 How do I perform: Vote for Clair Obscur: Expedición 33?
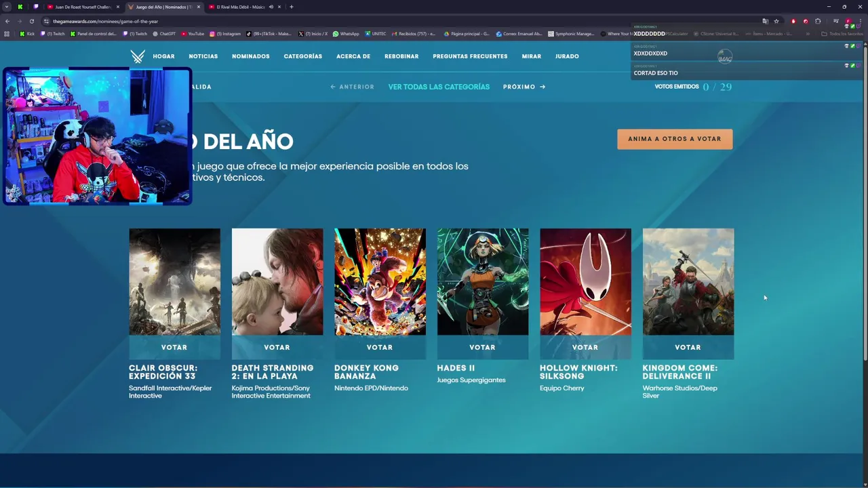coord(174,347)
